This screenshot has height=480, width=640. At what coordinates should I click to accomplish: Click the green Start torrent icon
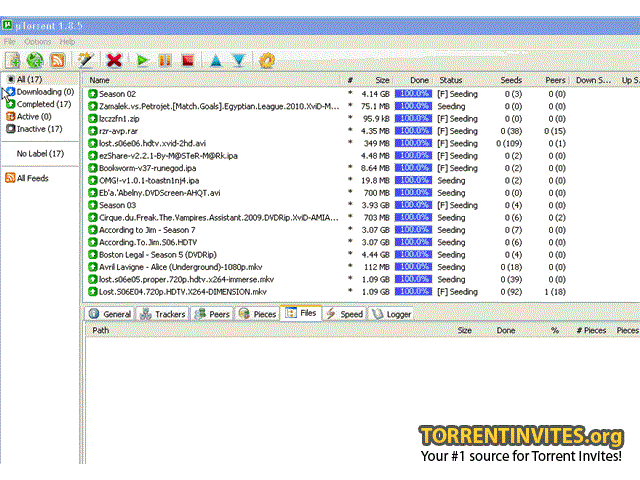[x=142, y=61]
